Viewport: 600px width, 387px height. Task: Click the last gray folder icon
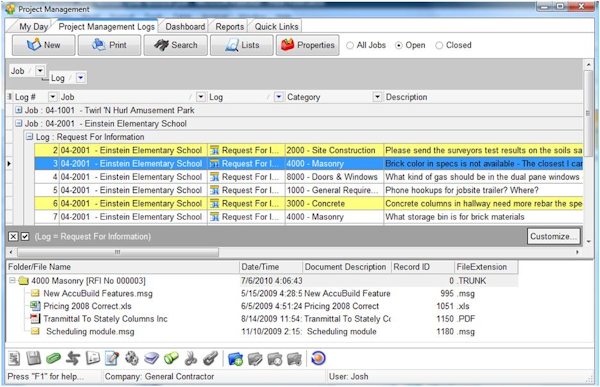tap(294, 359)
